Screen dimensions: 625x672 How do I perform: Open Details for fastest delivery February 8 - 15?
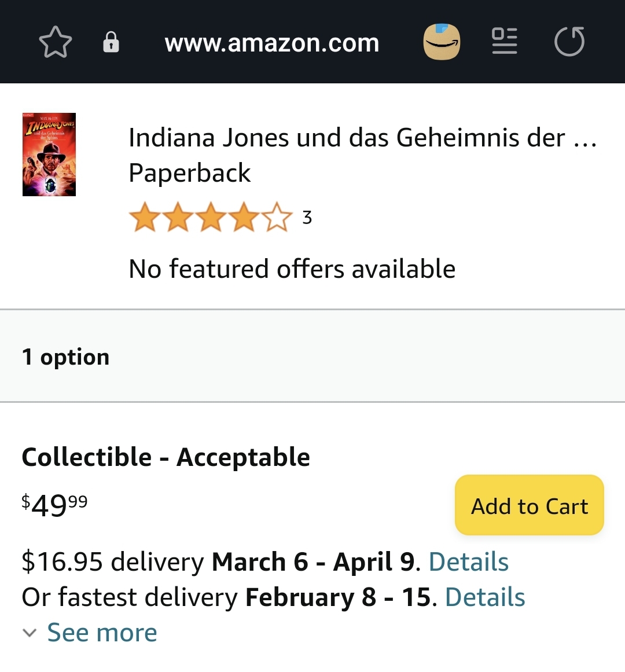(485, 597)
